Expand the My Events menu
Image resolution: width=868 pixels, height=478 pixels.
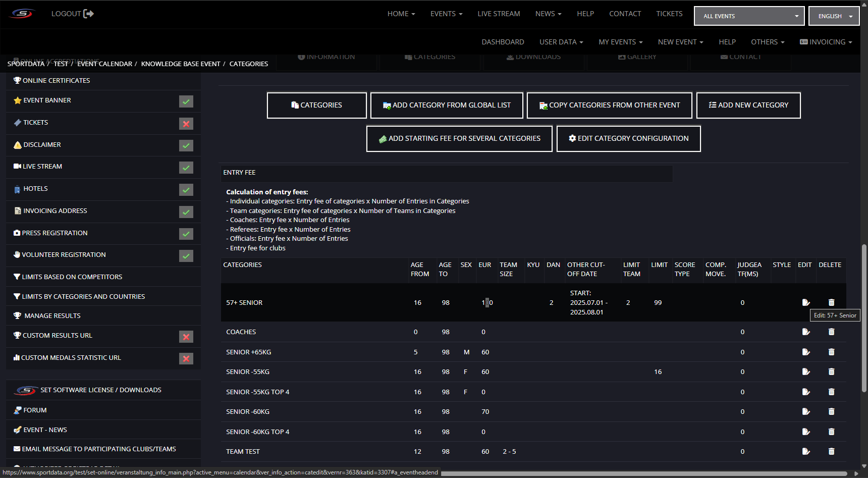click(621, 42)
